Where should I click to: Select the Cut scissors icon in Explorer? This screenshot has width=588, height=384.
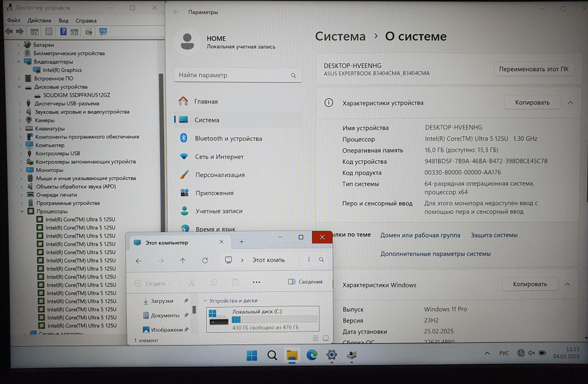(192, 283)
